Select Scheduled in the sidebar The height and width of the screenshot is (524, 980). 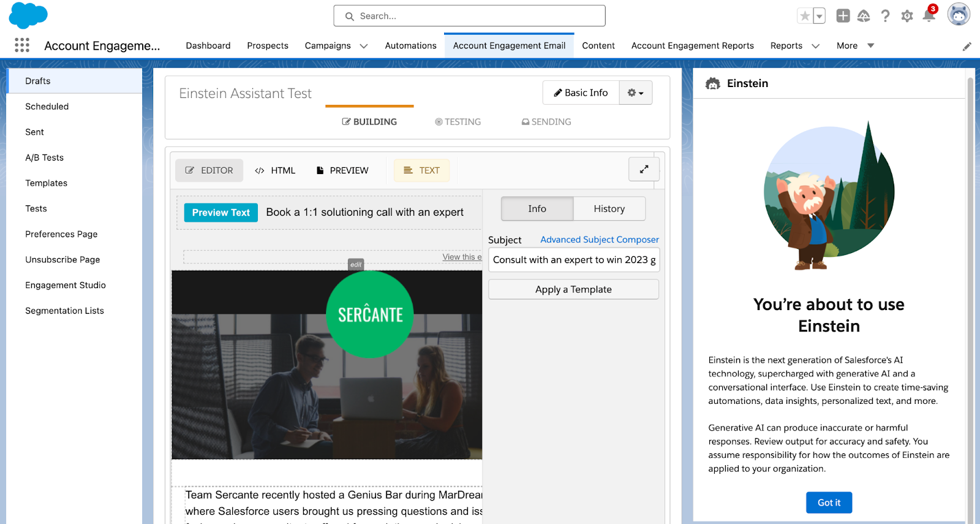click(x=75, y=107)
